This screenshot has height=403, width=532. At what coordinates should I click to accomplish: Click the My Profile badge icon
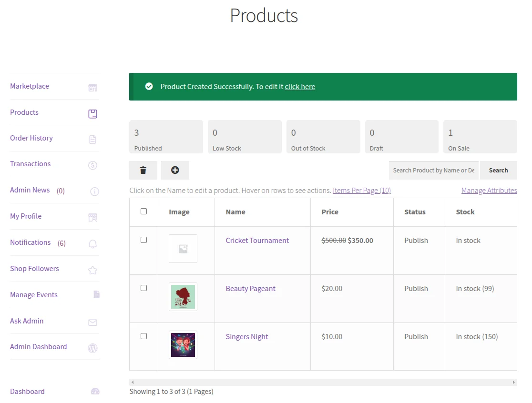click(x=93, y=217)
